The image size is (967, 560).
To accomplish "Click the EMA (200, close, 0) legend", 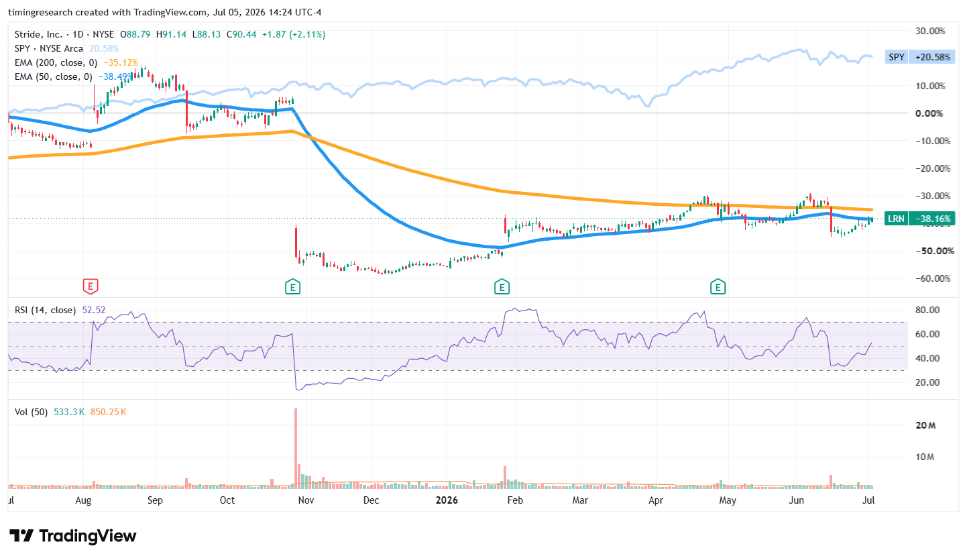I will [56, 62].
